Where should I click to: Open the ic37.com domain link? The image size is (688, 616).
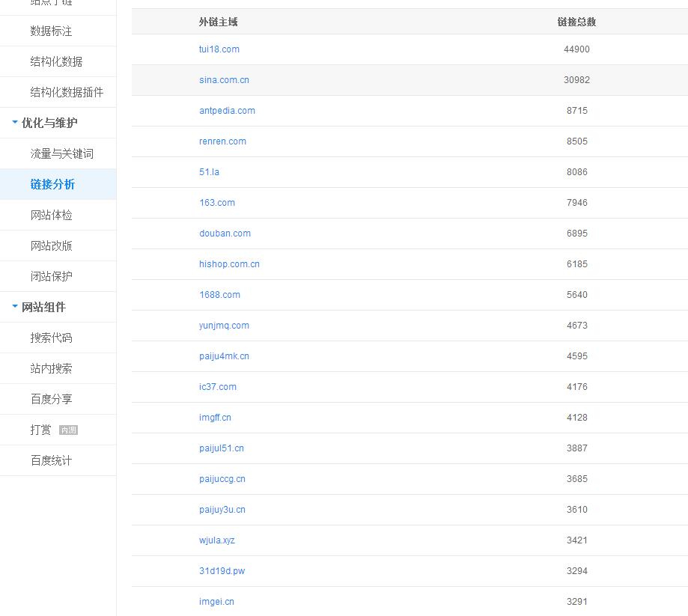218,387
